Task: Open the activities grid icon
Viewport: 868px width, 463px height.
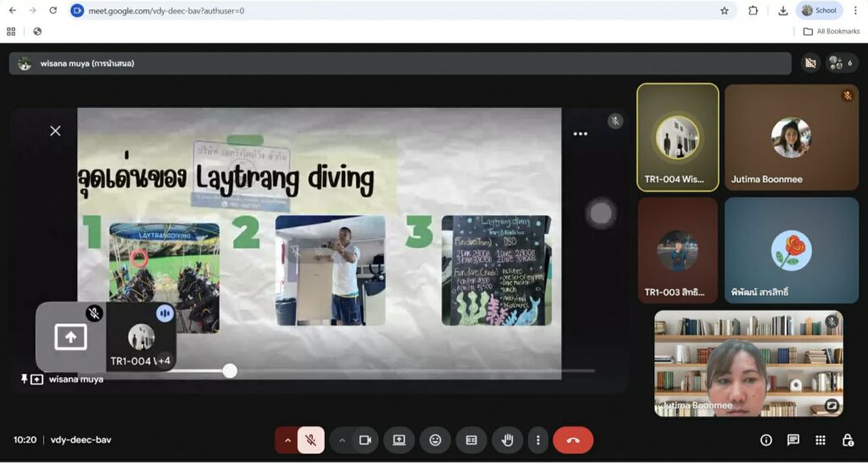Action: coord(821,440)
